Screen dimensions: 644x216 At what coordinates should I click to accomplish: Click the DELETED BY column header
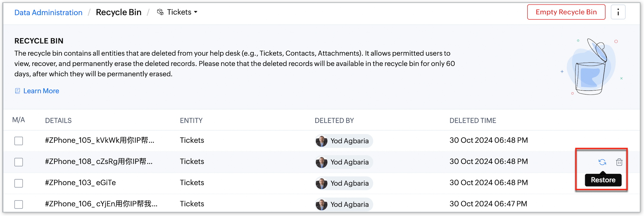(334, 120)
